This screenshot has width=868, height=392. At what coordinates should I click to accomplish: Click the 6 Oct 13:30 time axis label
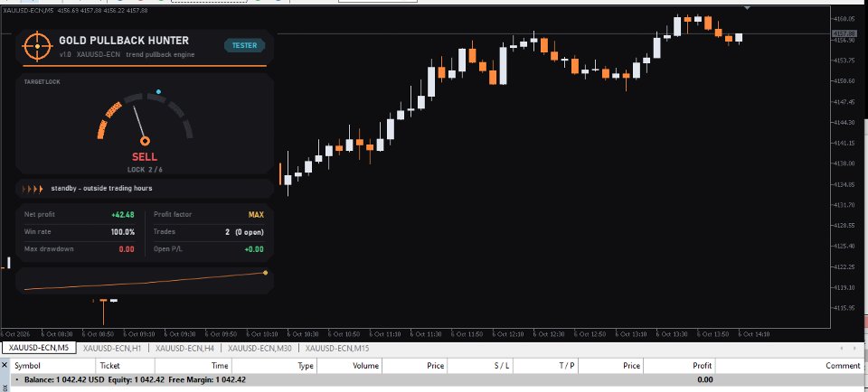pyautogui.click(x=673, y=334)
